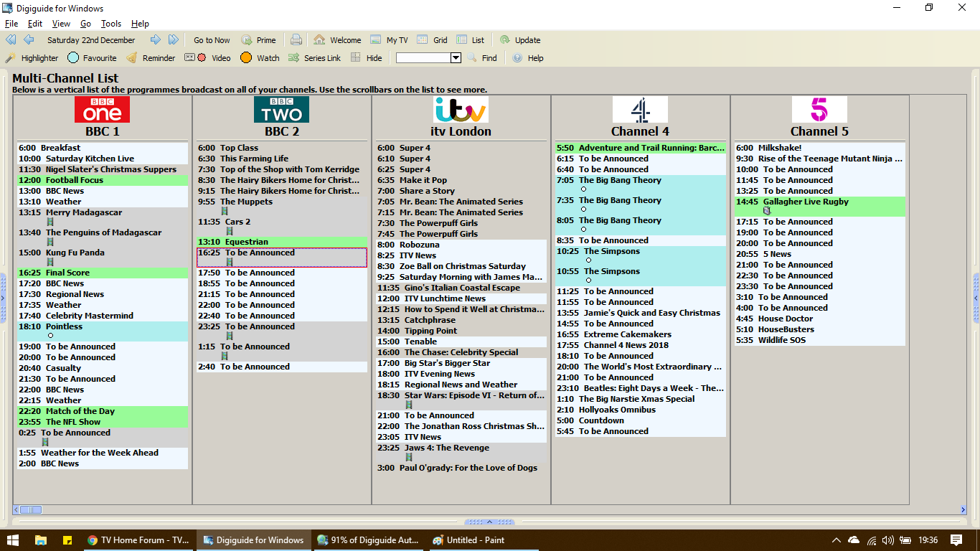Open the Welcome page

(x=337, y=40)
